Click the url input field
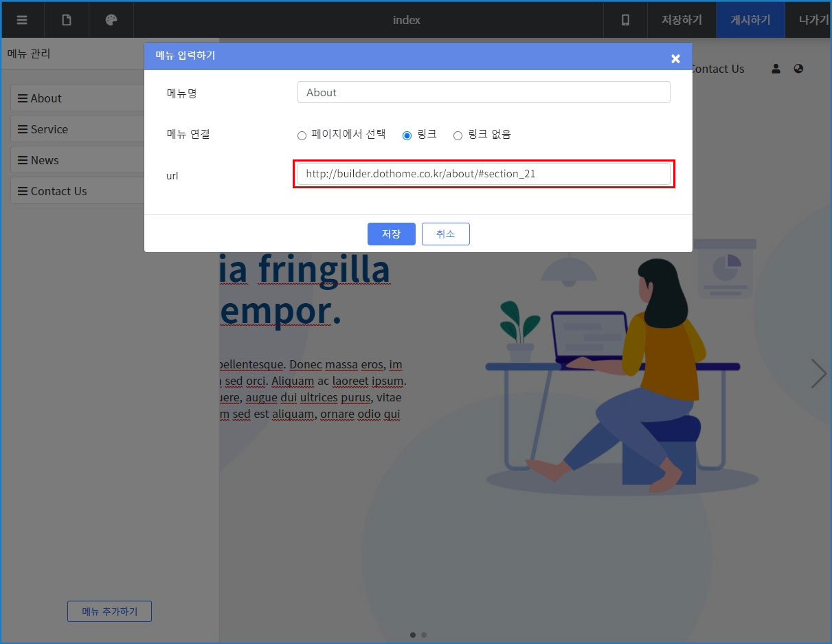This screenshot has height=644, width=832. click(484, 174)
